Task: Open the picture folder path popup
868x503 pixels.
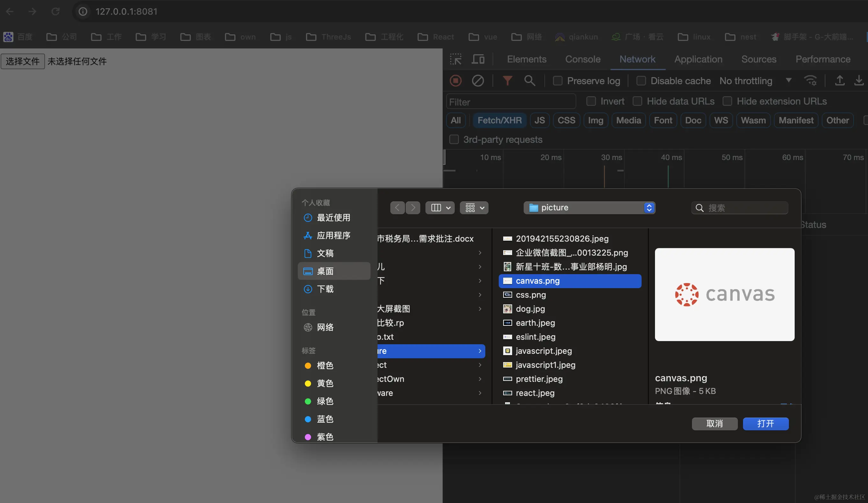Action: [589, 208]
